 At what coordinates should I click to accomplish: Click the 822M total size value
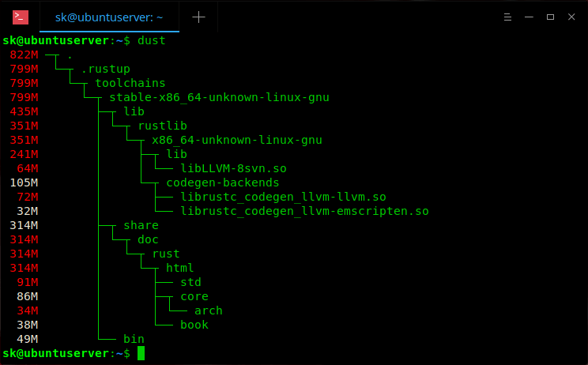coord(24,55)
